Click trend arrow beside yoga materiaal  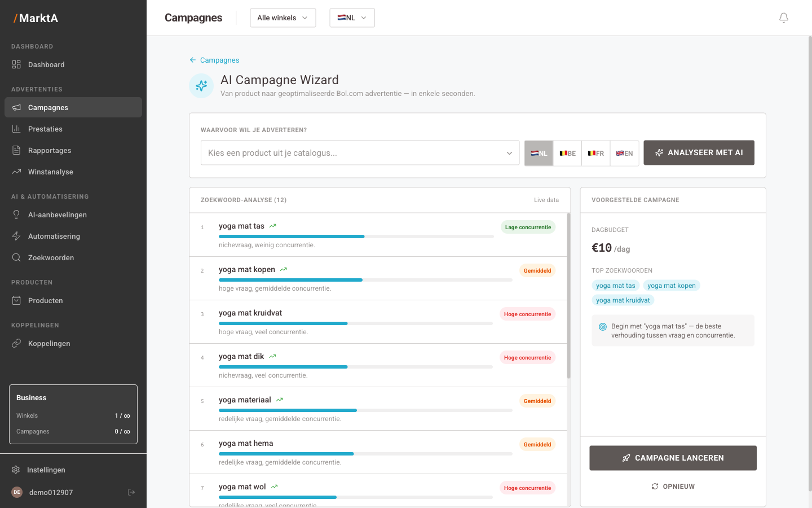280,400
